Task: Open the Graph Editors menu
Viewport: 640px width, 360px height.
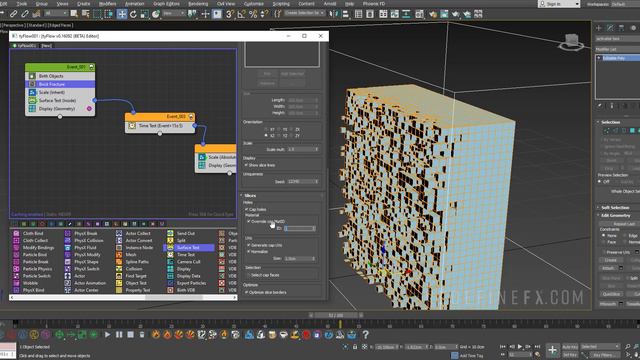Action: pyautogui.click(x=167, y=4)
